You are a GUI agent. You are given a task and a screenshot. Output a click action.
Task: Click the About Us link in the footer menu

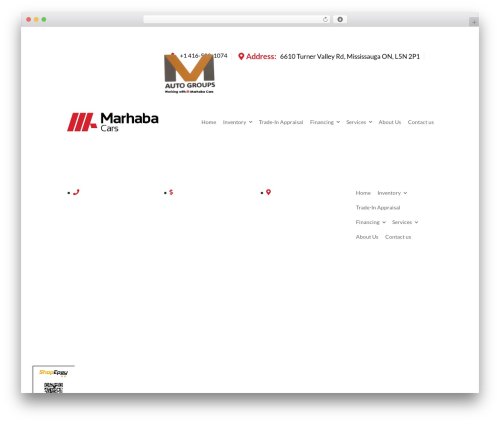point(367,237)
